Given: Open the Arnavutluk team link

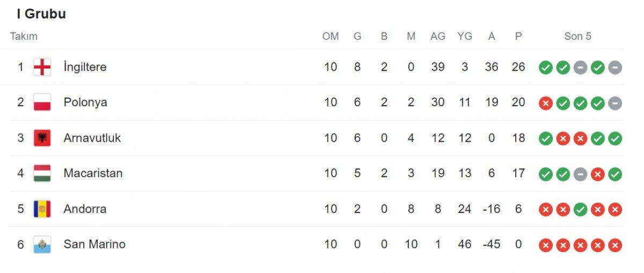Looking at the screenshot, I should [x=92, y=138].
